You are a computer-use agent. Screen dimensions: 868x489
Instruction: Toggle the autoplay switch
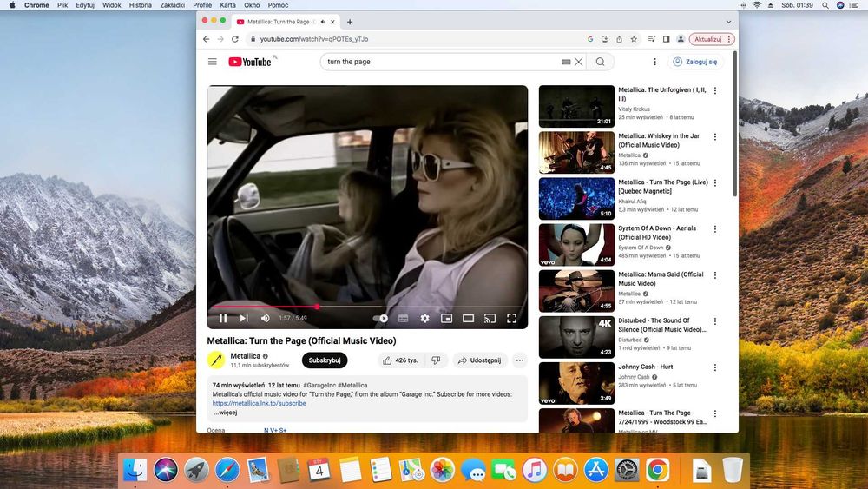point(380,319)
